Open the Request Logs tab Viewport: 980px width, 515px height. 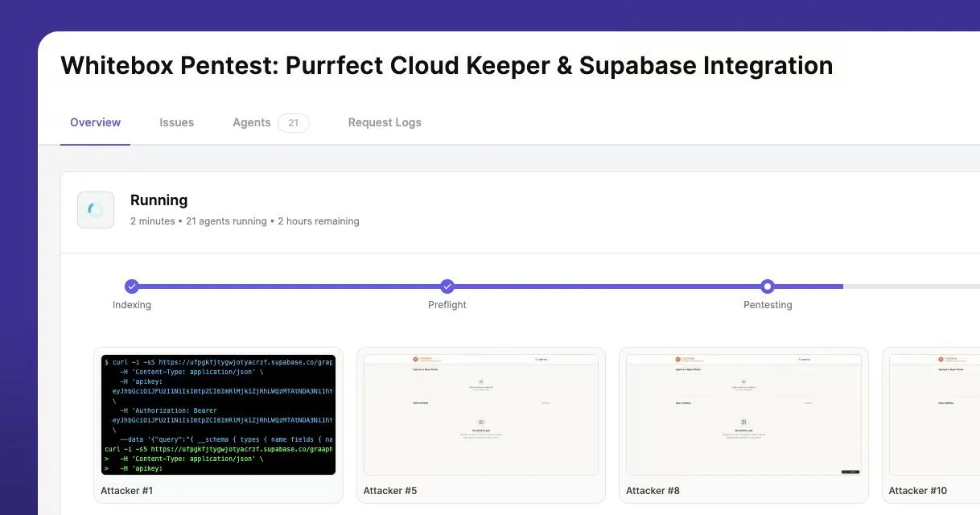pos(385,122)
